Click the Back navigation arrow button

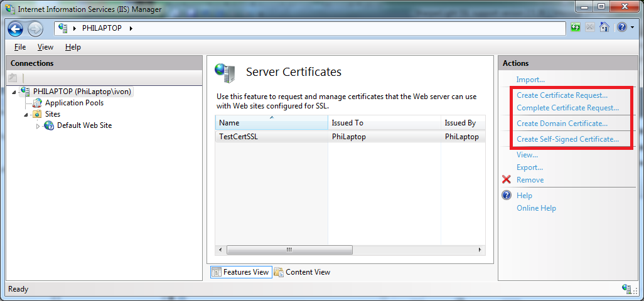(x=15, y=28)
